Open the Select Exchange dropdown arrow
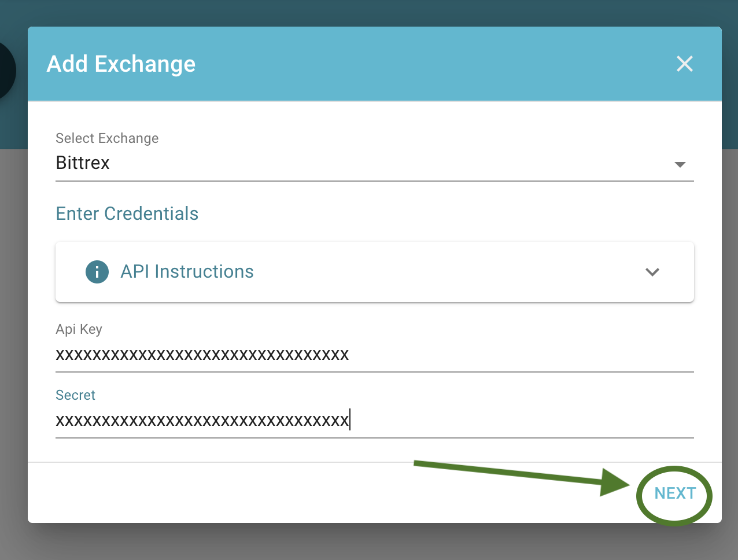738x560 pixels. click(x=680, y=165)
